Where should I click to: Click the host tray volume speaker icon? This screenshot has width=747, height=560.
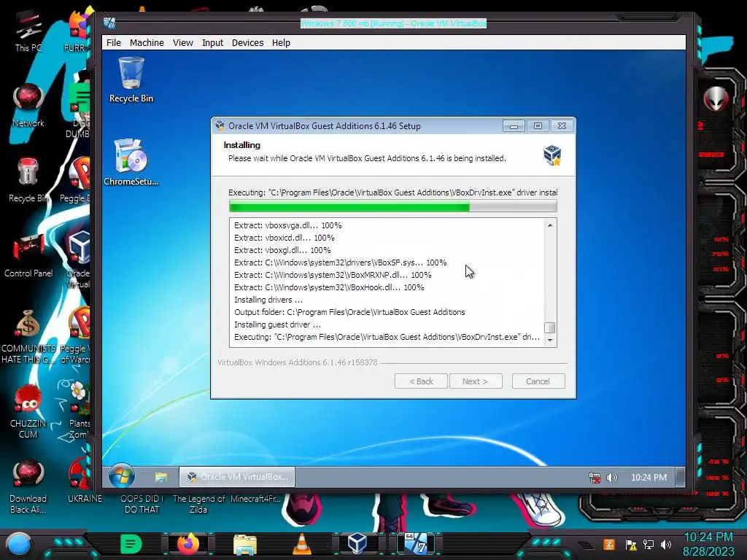(667, 544)
